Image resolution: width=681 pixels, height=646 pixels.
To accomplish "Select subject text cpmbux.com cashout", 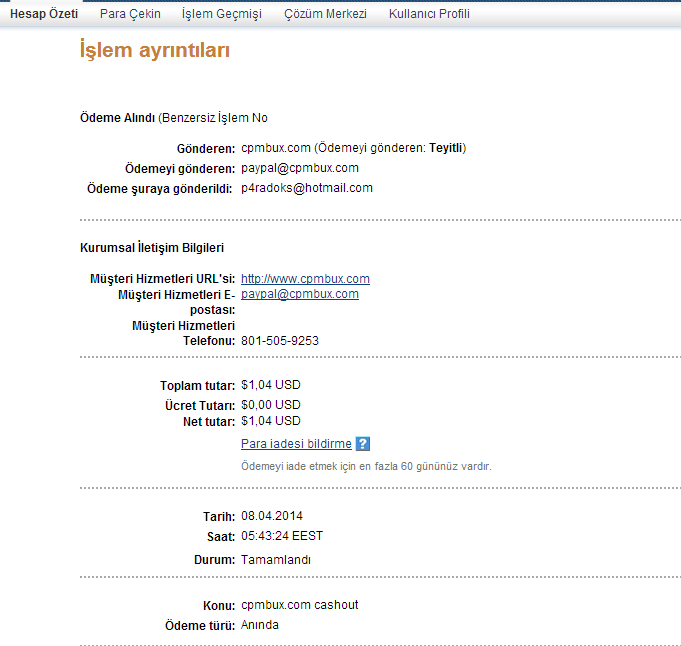I will click(x=300, y=605).
